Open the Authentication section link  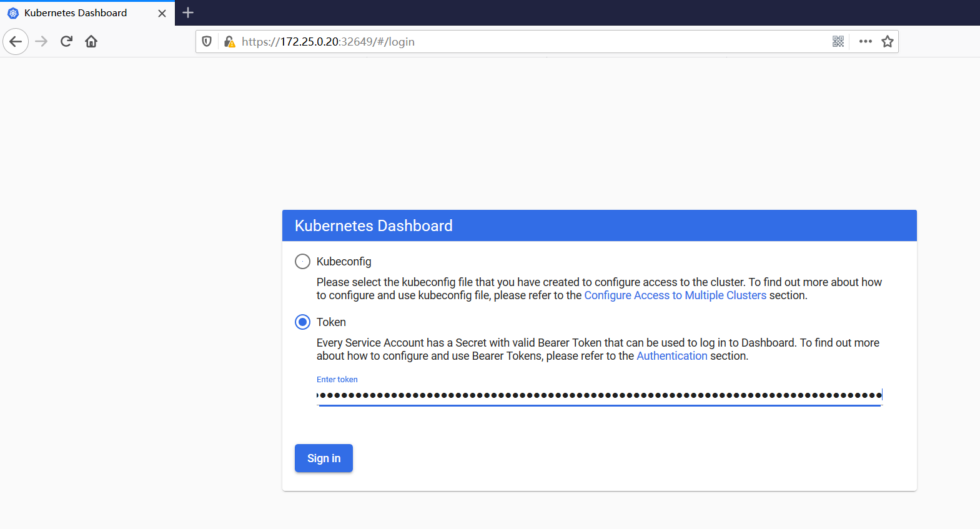tap(672, 356)
